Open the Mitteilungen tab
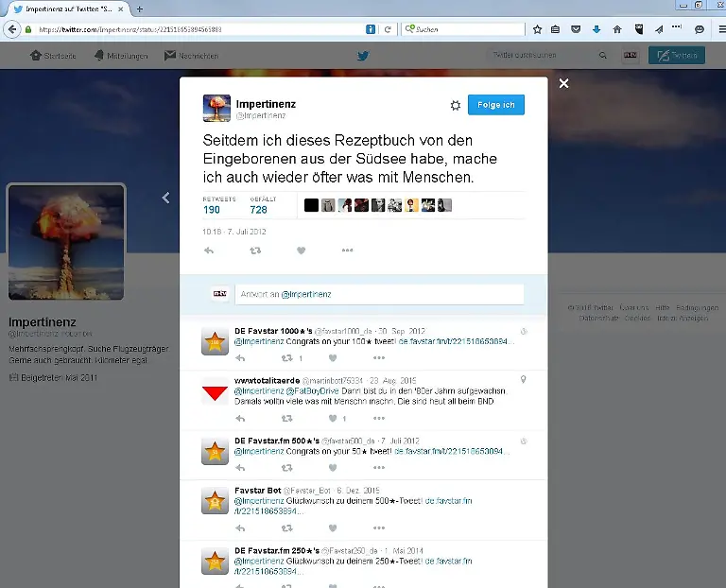The width and height of the screenshot is (726, 588). click(x=121, y=56)
